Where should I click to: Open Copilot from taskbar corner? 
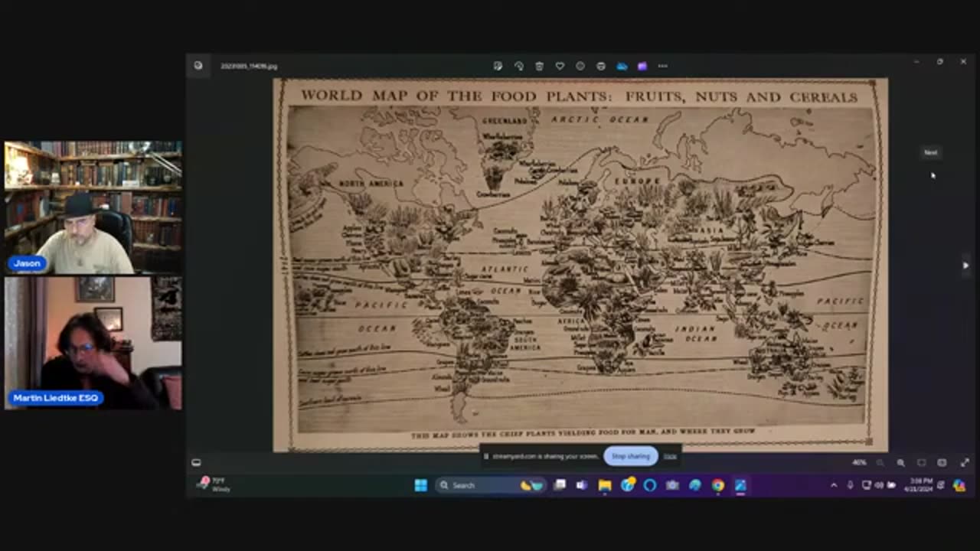coord(959,485)
